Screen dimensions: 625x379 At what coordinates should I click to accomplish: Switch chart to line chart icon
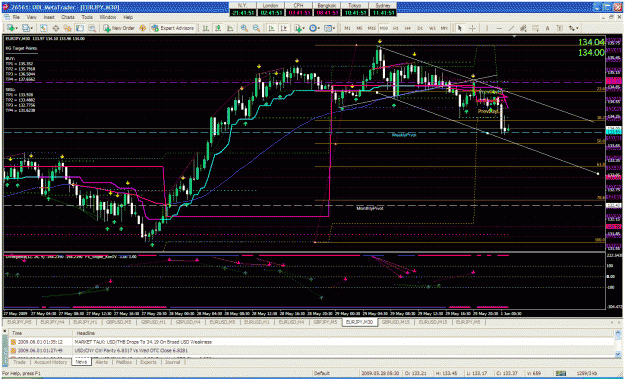pos(230,28)
